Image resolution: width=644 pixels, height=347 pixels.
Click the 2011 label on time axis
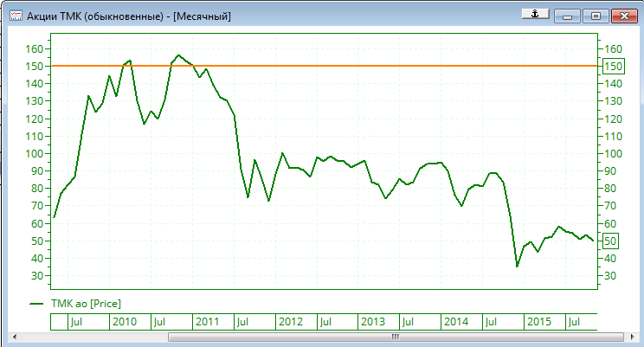[207, 322]
